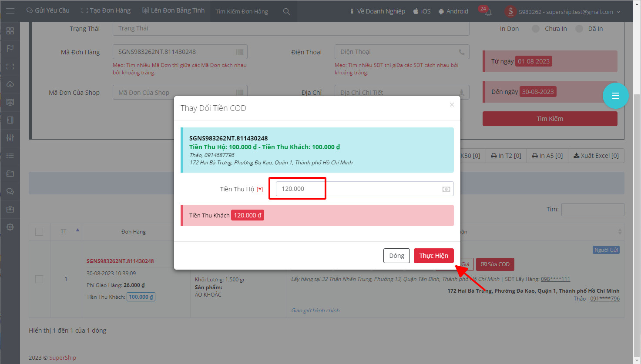Open the Trạng Thái dropdown field
641x364 pixels.
(x=291, y=28)
